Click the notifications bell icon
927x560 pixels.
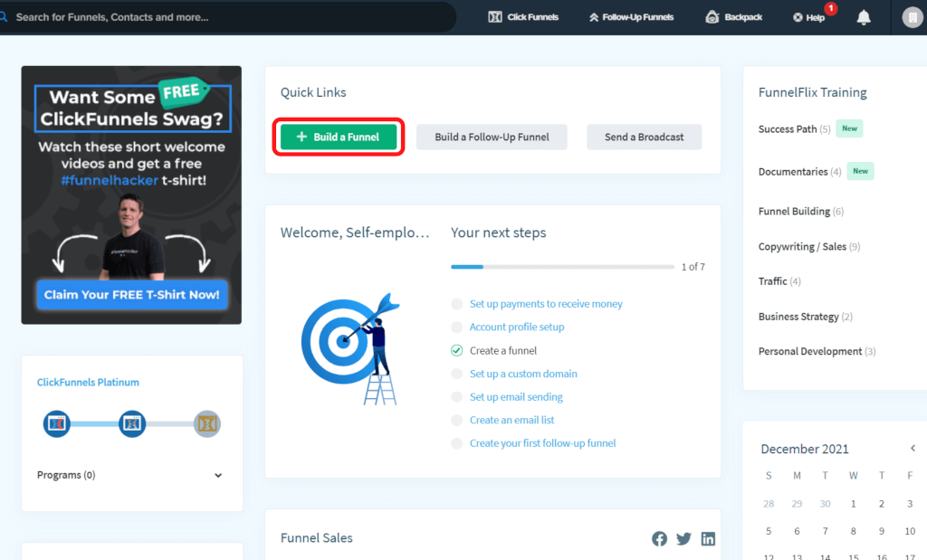point(864,17)
